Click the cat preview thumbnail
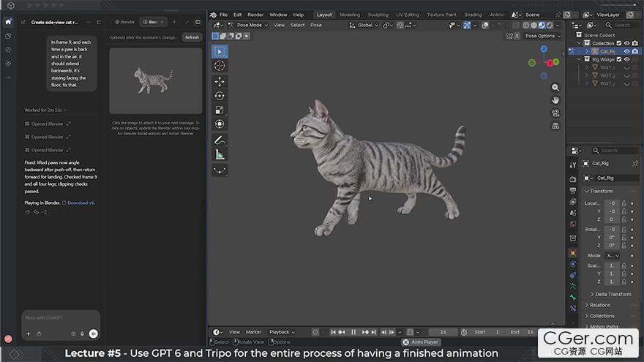Image resolution: width=644 pixels, height=362 pixels. click(x=156, y=81)
